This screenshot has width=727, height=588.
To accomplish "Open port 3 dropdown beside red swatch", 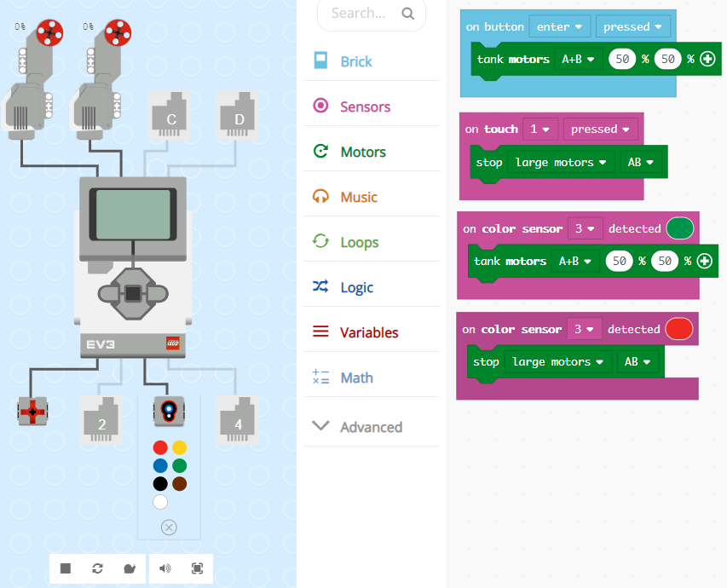I will coord(584,329).
